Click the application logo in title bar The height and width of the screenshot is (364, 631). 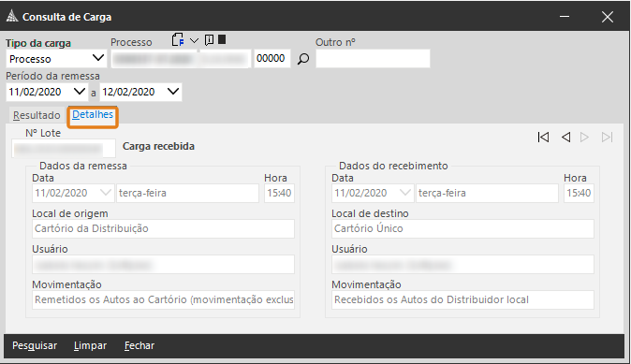coord(12,17)
